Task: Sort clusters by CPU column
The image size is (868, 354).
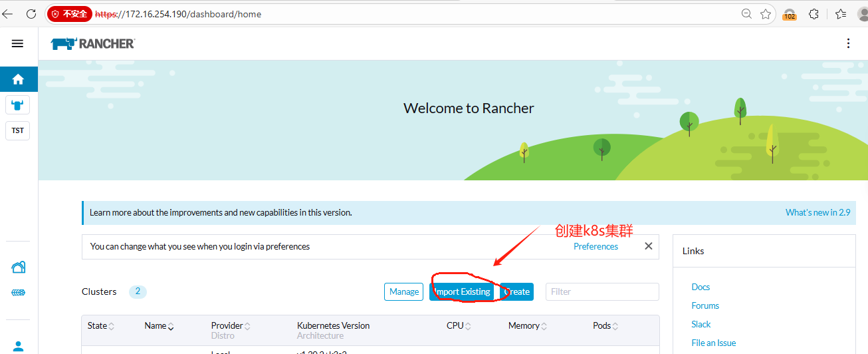Action: (x=459, y=325)
